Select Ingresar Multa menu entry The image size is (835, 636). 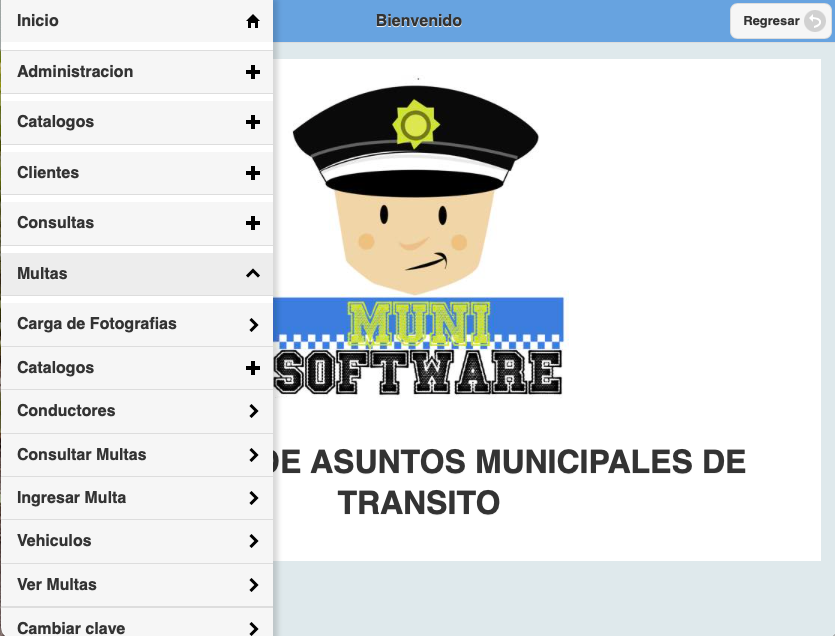71,497
